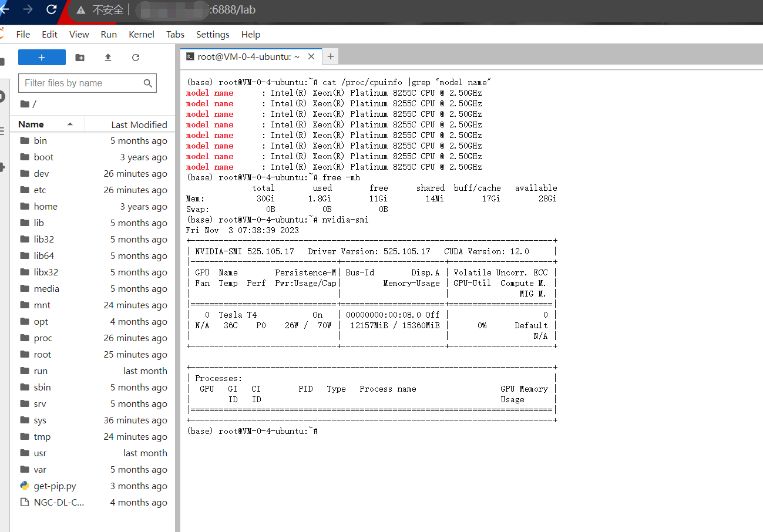Click the Filter files by name field
Viewport: 763px width, 532px height.
(82, 83)
